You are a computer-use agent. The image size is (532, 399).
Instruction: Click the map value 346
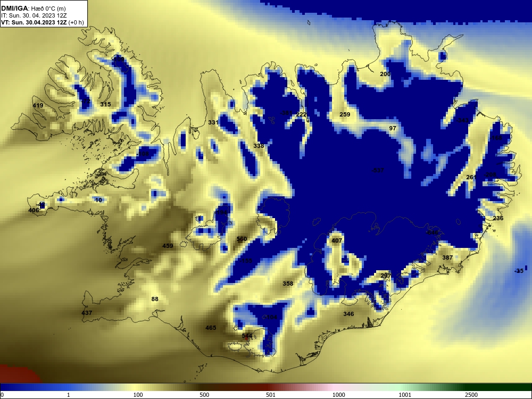click(348, 314)
